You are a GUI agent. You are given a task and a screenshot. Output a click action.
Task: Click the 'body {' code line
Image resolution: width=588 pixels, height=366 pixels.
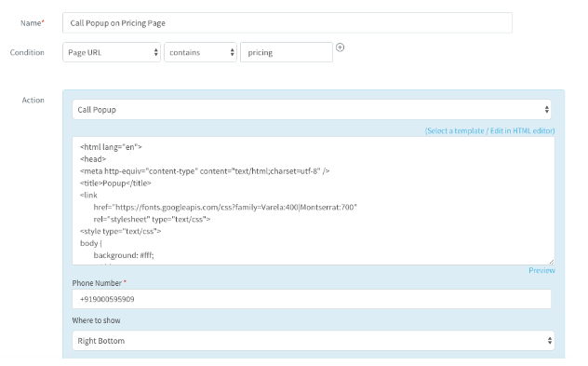[91, 243]
